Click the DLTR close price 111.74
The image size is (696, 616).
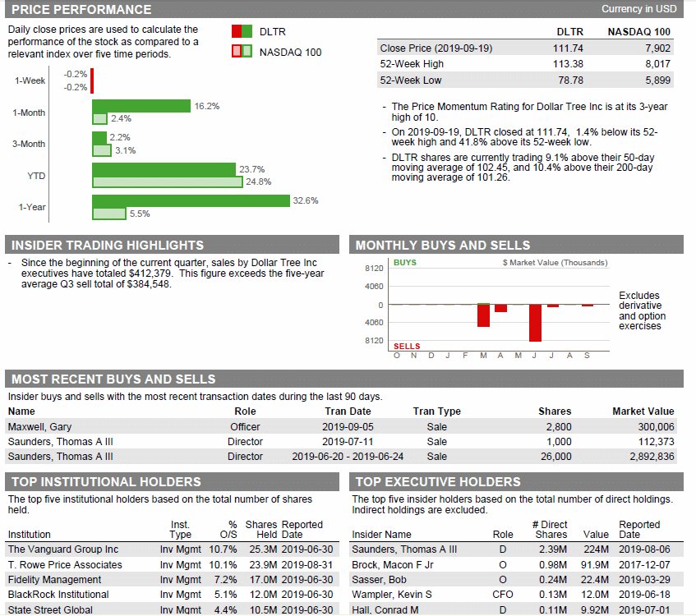(x=568, y=48)
